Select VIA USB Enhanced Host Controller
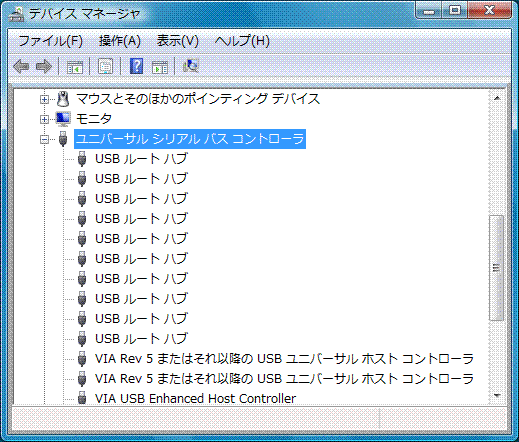Viewport: 519px width, 442px height. 195,398
